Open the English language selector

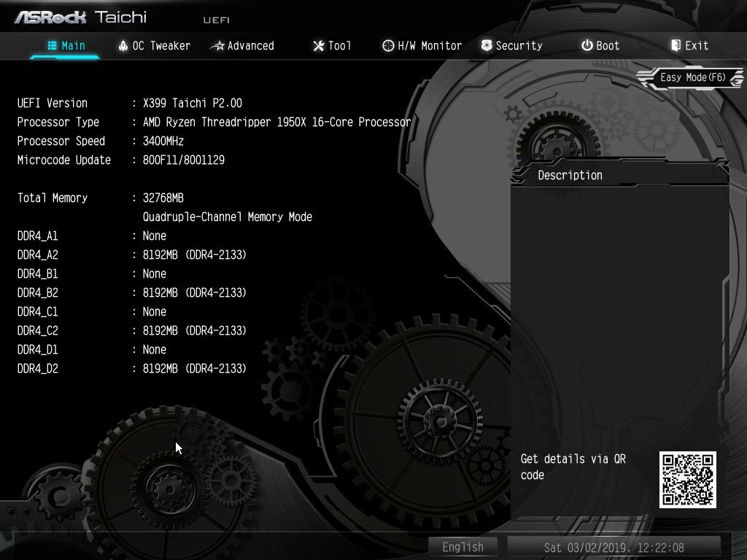click(462, 547)
